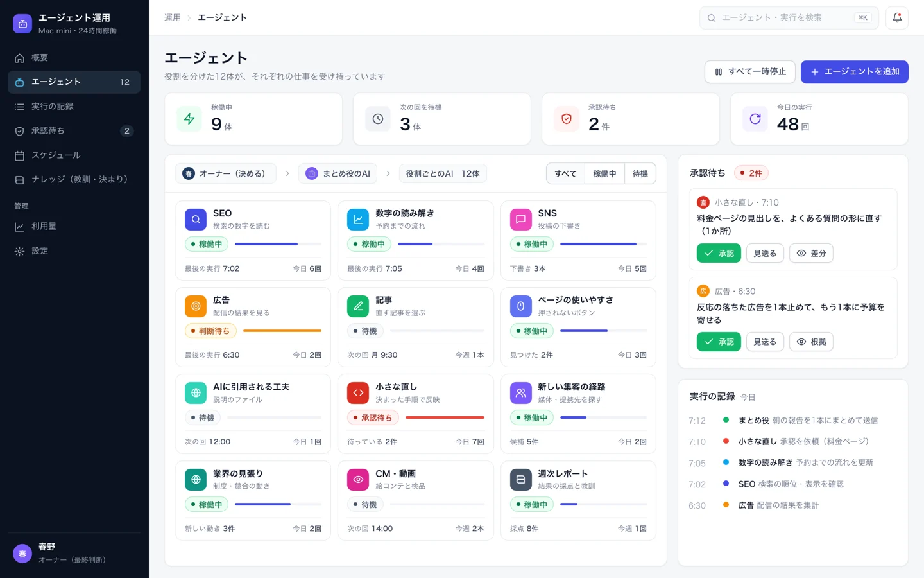Click the CM・動画 eye icon
The height and width of the screenshot is (578, 924).
click(358, 480)
